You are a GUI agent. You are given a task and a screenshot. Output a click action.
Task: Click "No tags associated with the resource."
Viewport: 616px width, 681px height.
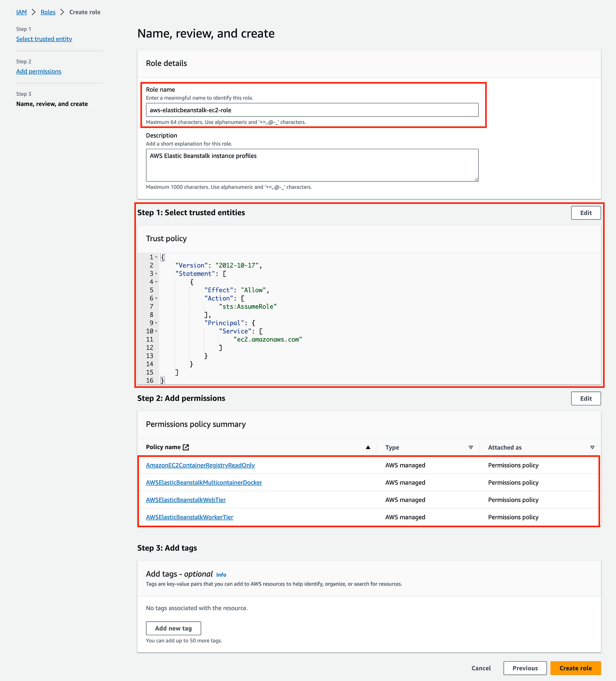click(197, 608)
